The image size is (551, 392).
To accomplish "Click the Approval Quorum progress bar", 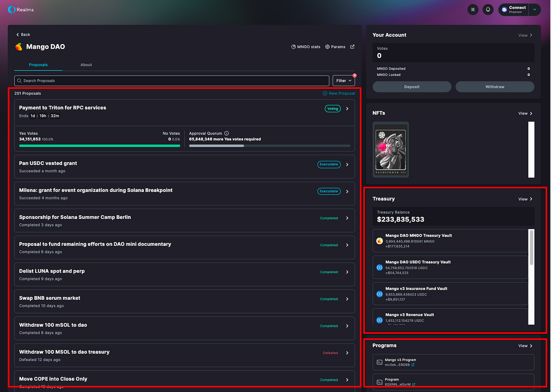I will coord(269,146).
